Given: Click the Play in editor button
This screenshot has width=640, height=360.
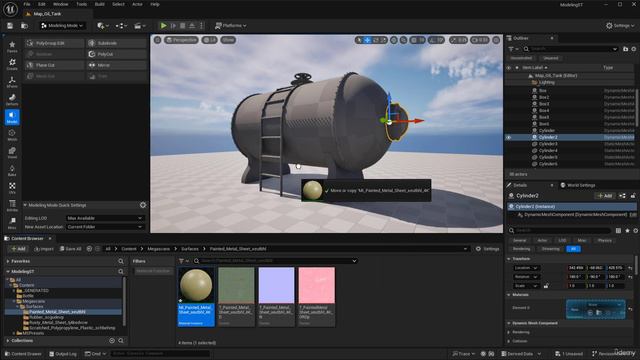Looking at the screenshot, I should [x=163, y=26].
